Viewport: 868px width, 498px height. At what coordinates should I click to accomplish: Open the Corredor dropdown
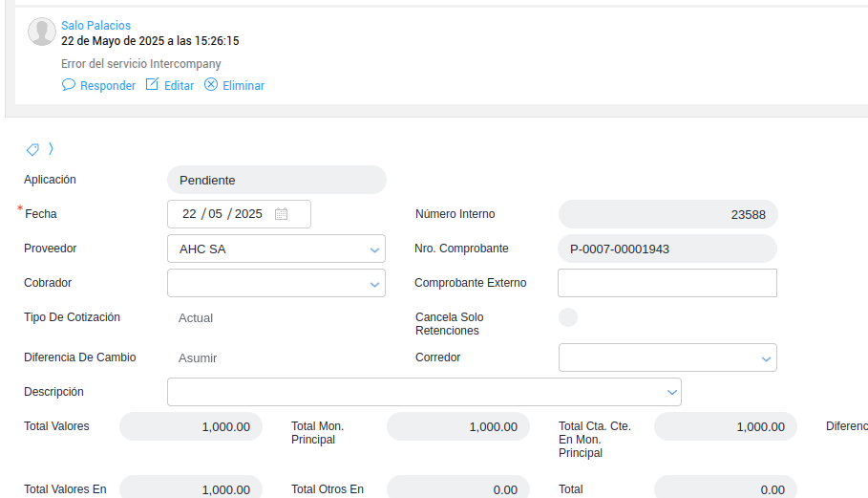coord(766,358)
